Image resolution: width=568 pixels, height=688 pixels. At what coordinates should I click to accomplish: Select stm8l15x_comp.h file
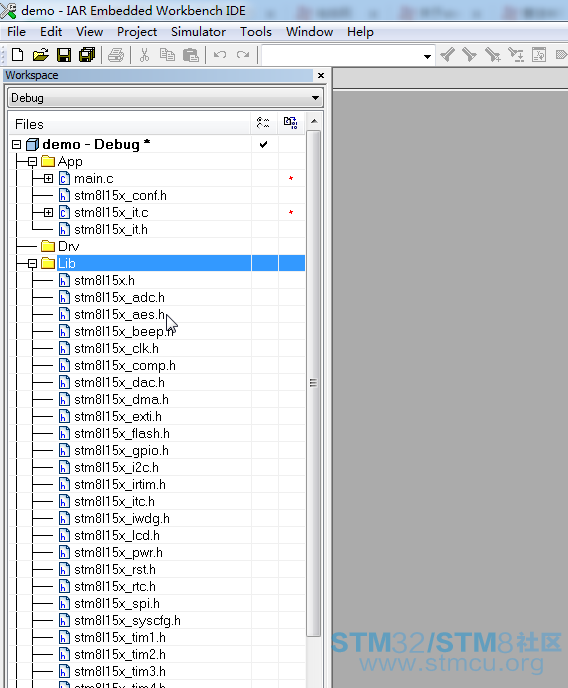click(x=125, y=366)
